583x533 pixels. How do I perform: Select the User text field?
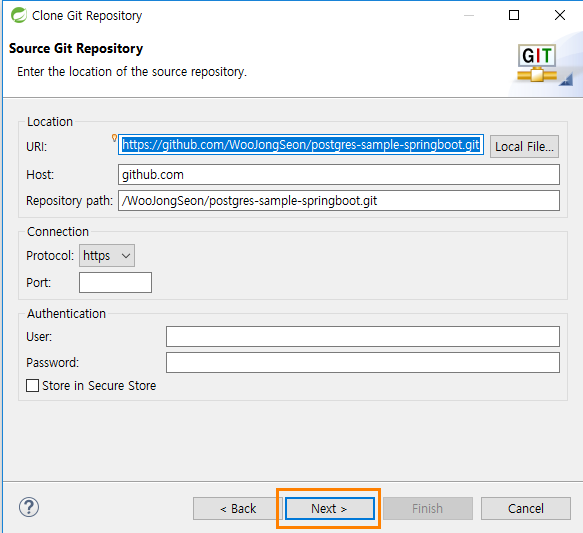coord(363,336)
